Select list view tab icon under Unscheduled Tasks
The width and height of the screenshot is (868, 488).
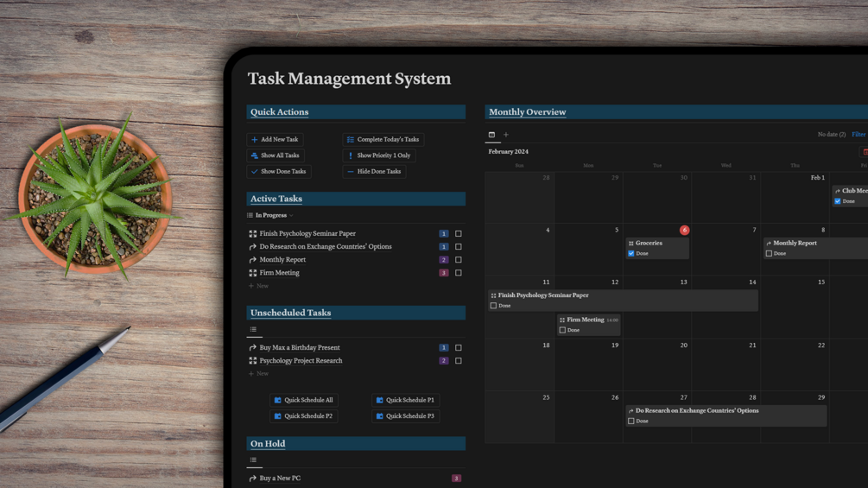[x=253, y=329]
